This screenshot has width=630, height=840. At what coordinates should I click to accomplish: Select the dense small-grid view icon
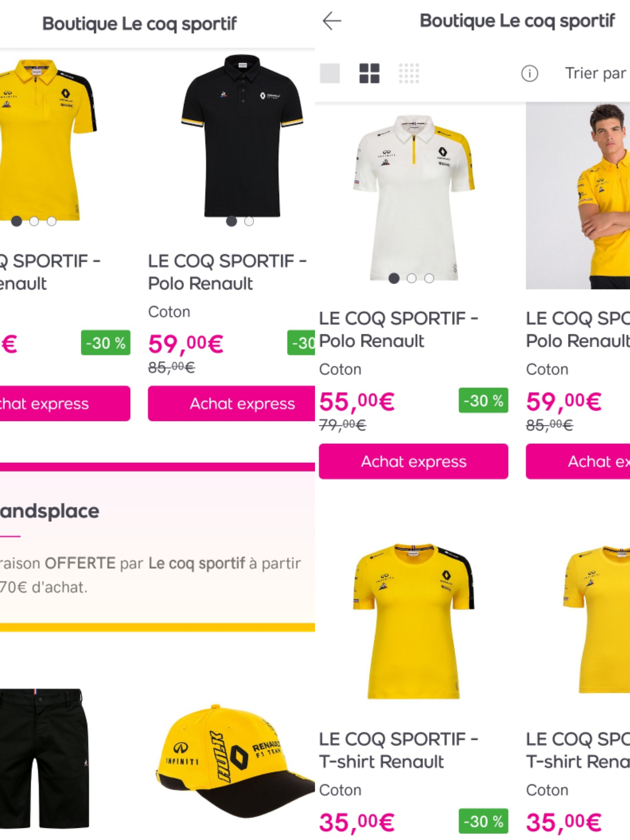(409, 73)
